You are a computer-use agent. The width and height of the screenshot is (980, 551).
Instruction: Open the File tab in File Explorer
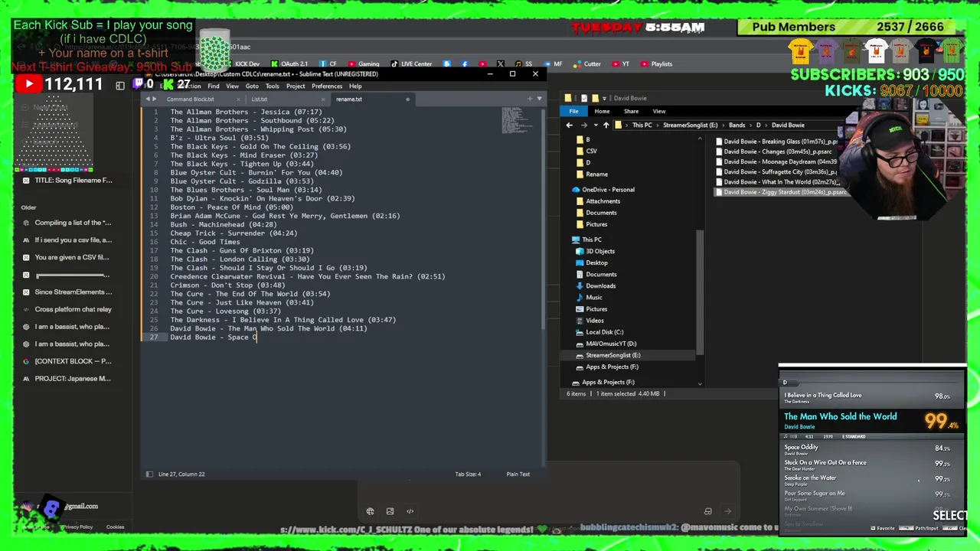pos(573,111)
